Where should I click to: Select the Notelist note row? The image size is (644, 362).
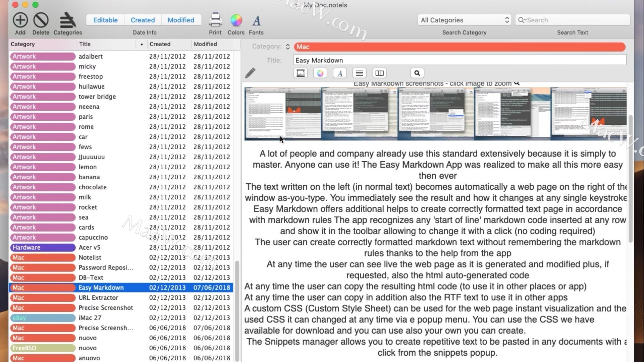[x=121, y=257]
